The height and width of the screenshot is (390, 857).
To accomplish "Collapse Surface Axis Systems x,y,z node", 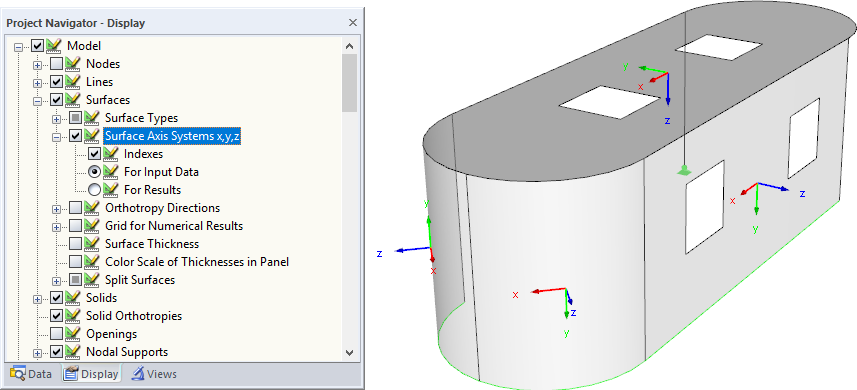I will pos(56,138).
